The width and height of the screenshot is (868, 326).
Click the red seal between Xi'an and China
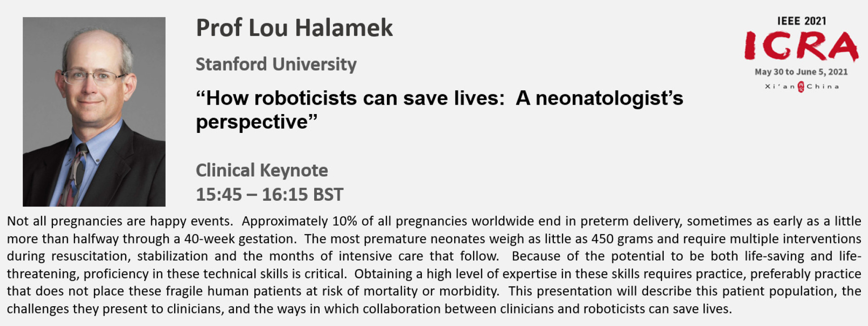[801, 87]
